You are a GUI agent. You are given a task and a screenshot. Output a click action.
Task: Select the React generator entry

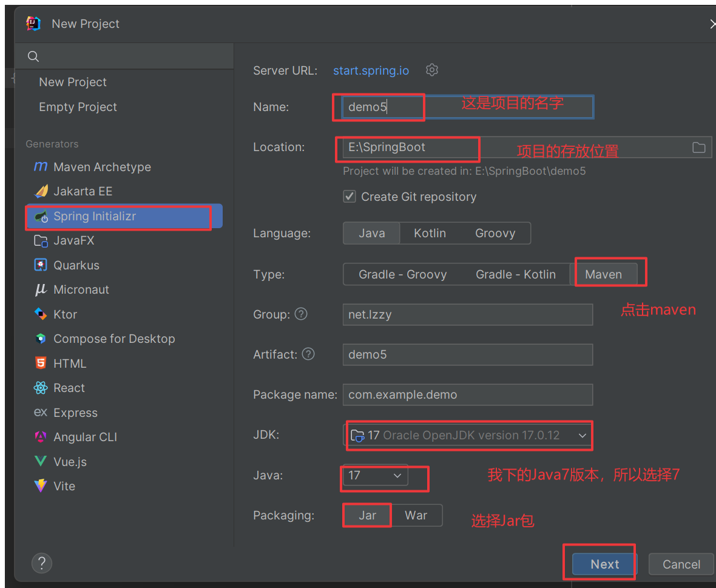point(124,388)
